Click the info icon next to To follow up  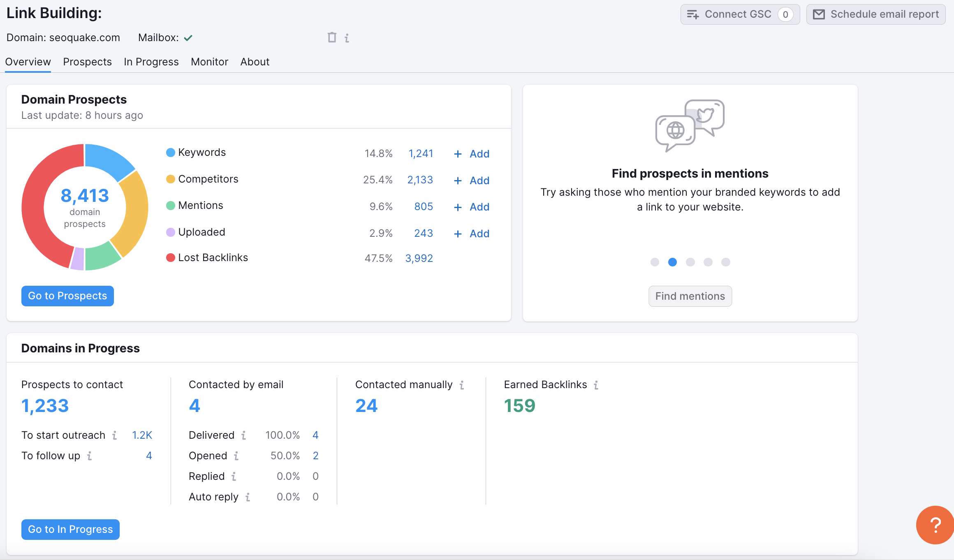point(89,456)
